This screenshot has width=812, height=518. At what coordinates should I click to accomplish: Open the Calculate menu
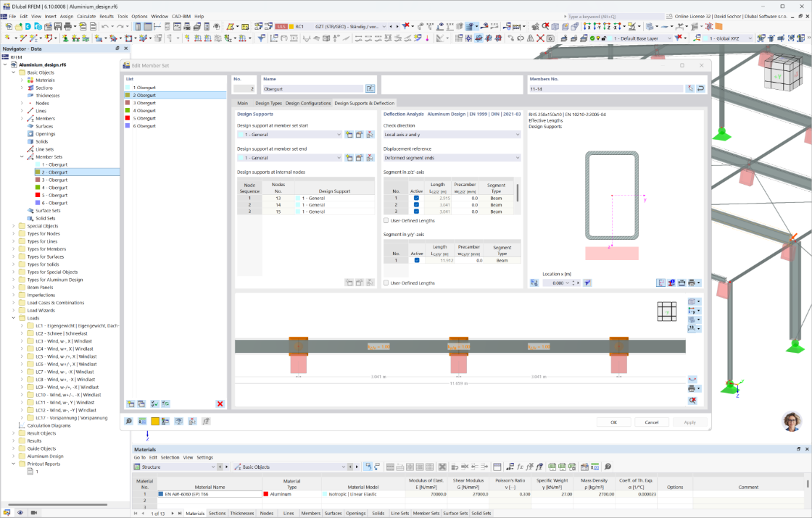click(x=86, y=16)
